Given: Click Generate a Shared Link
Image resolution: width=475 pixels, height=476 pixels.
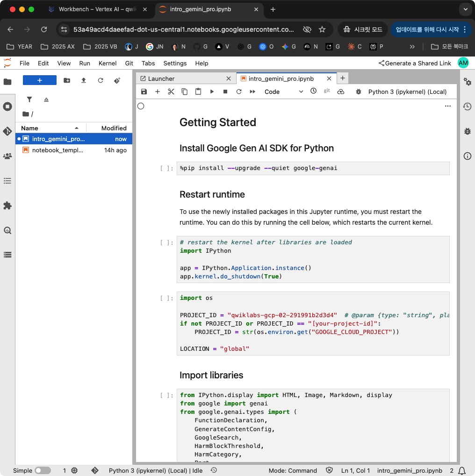Looking at the screenshot, I should click(415, 63).
